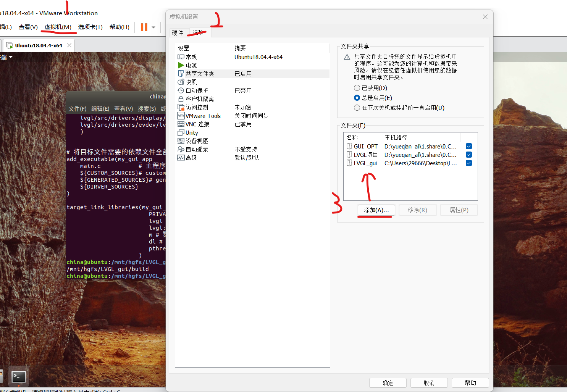Click the 访问控制 access control icon
The width and height of the screenshot is (567, 392).
pos(181,107)
